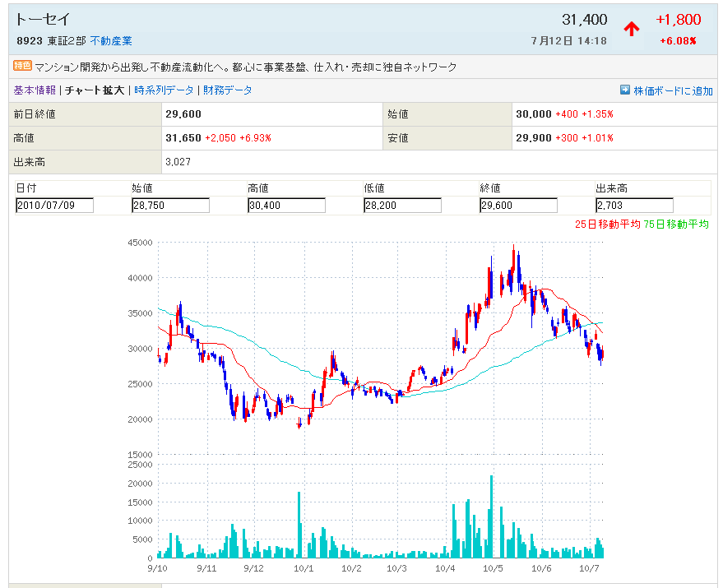The height and width of the screenshot is (588, 723).
Task: Click the timestamp 7月12日 14:18
Action: point(569,41)
